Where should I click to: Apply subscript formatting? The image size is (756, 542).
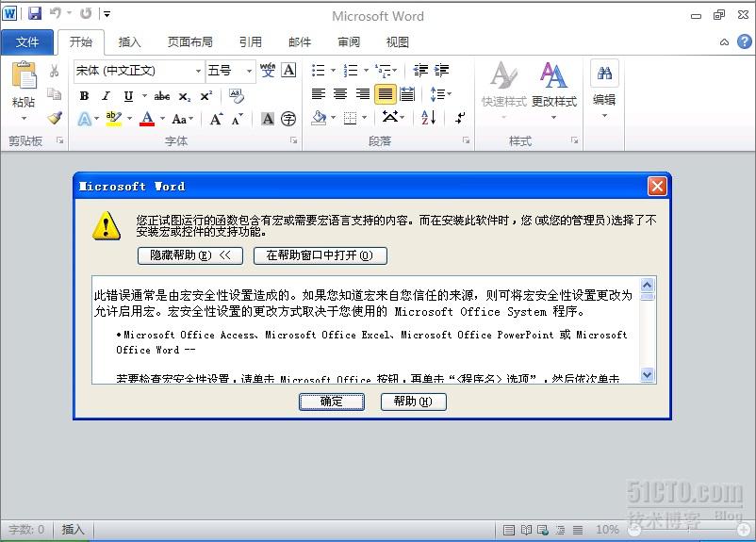tap(185, 96)
